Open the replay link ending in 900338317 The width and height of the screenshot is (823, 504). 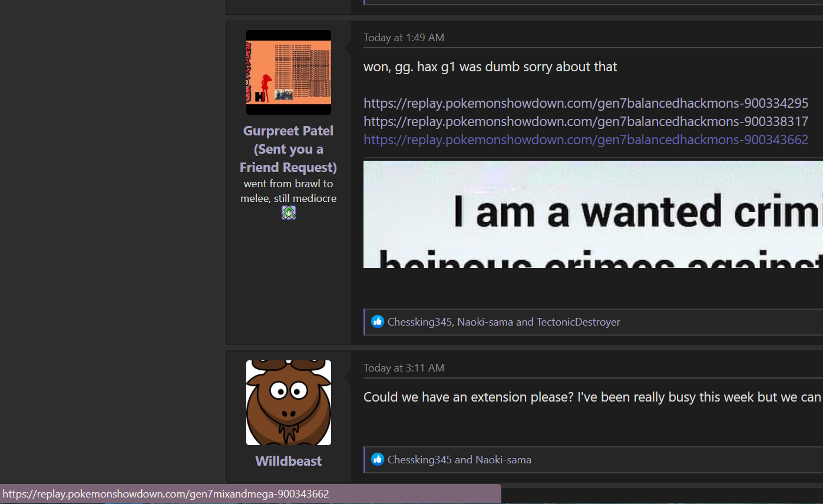586,121
